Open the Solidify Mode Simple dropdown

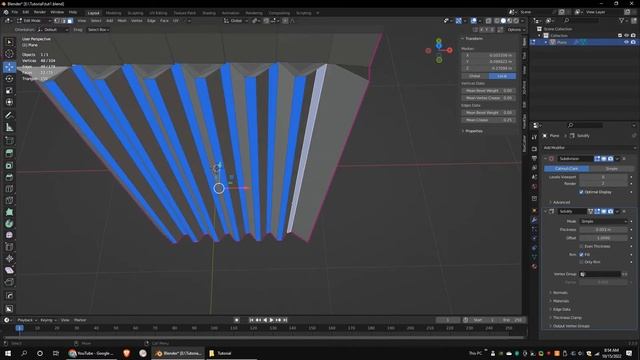[x=603, y=221]
